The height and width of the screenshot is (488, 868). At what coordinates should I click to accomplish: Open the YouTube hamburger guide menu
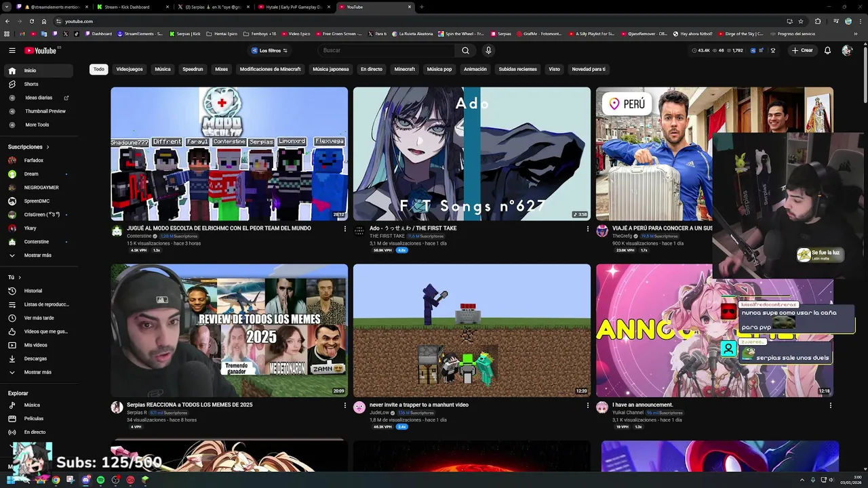coord(12,50)
